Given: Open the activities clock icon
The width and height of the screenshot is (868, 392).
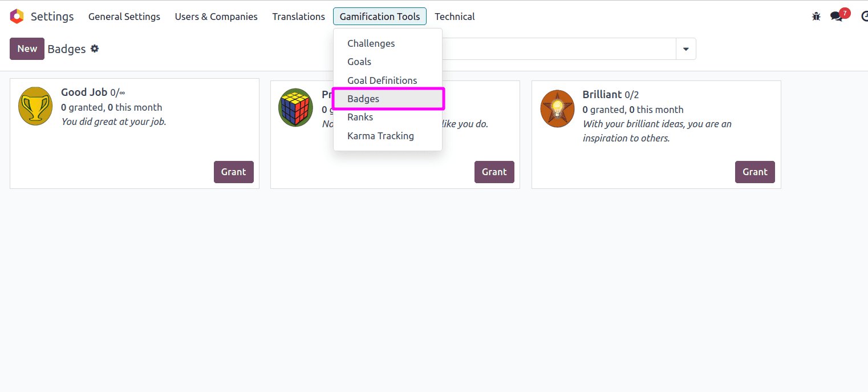Looking at the screenshot, I should coord(864,17).
